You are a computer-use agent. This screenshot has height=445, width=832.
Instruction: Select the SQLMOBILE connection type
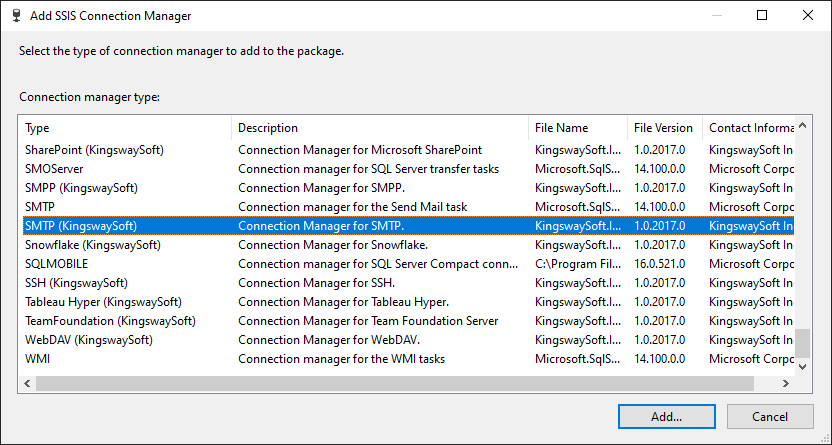[408, 264]
